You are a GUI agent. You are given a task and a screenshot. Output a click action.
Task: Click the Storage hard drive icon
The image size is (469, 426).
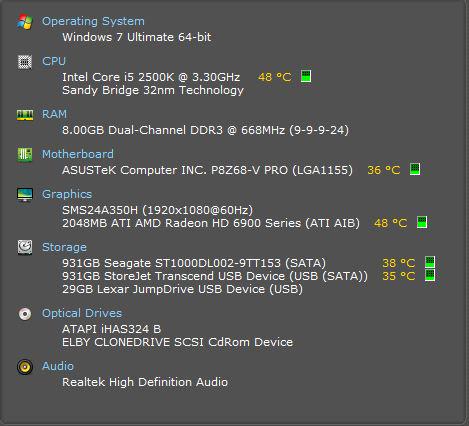click(25, 247)
